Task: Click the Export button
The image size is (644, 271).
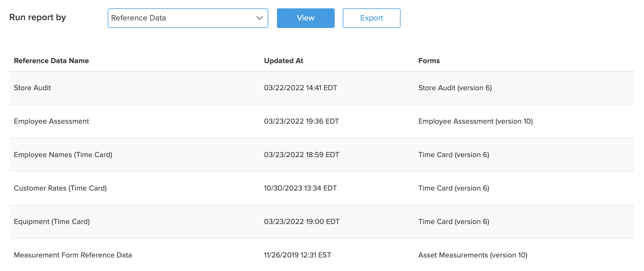Action: [371, 18]
